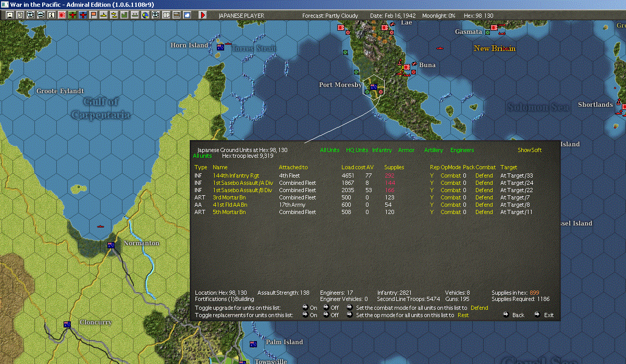The image size is (626, 364).
Task: Click the Back button
Action: [513, 315]
